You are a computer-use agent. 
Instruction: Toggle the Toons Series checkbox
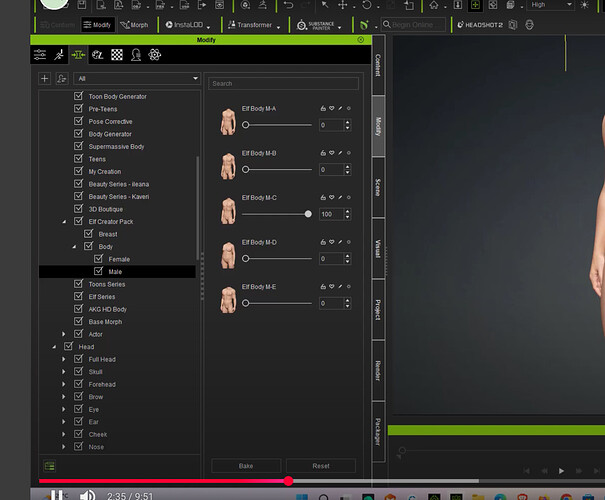pyautogui.click(x=78, y=284)
